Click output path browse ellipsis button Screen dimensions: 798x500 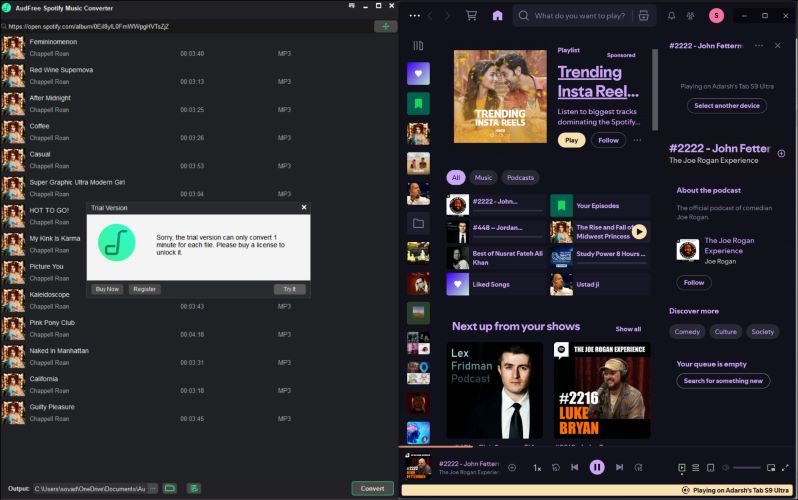[153, 488]
